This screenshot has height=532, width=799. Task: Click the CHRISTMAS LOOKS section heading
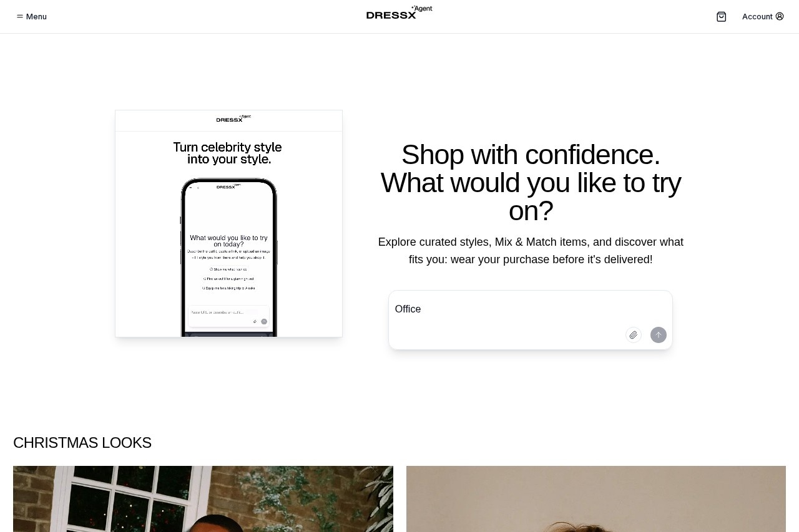pos(82,443)
